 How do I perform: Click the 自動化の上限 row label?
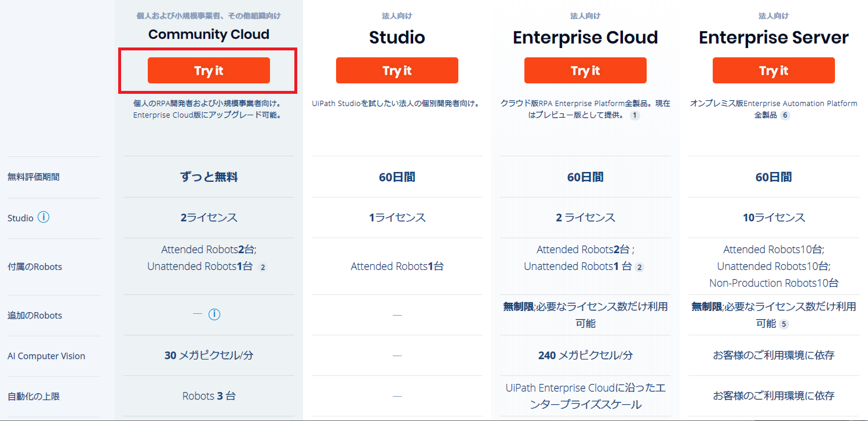point(34,397)
